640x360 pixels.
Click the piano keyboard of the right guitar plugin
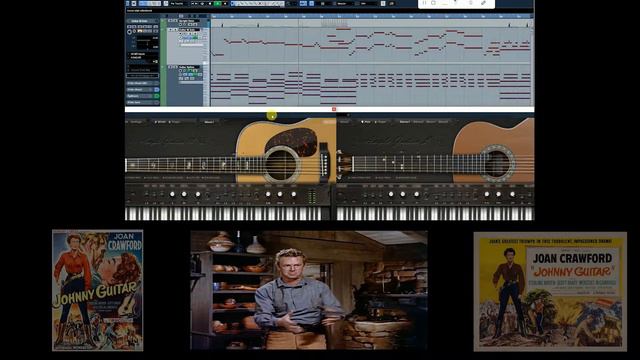point(435,213)
